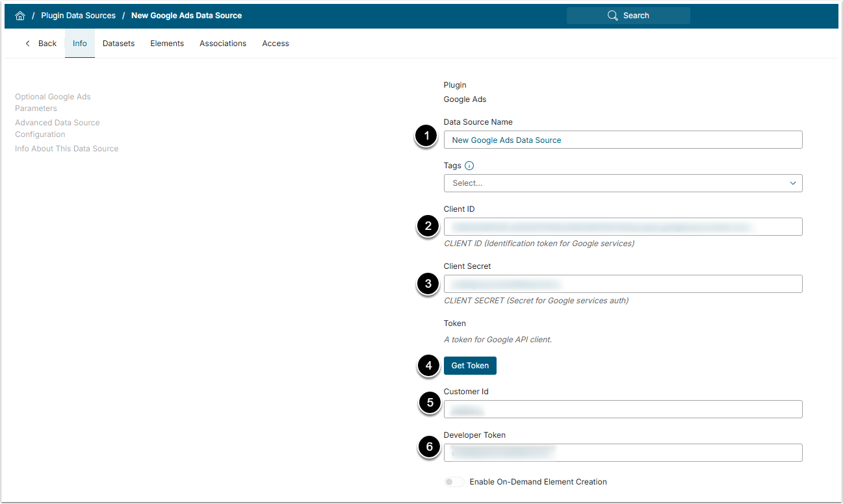This screenshot has height=504, width=843.
Task: Click the Back arrow chevron
Action: point(27,44)
